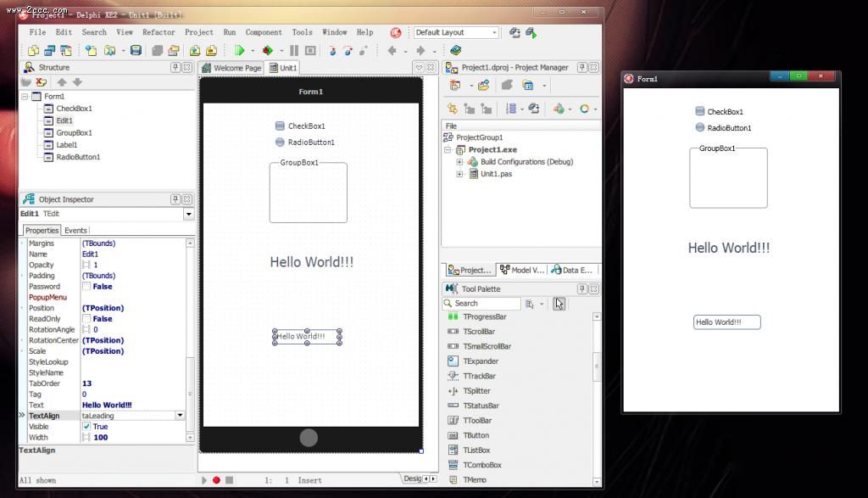
Task: Click the Move Up arrow in the Structure panel
Action: point(61,82)
